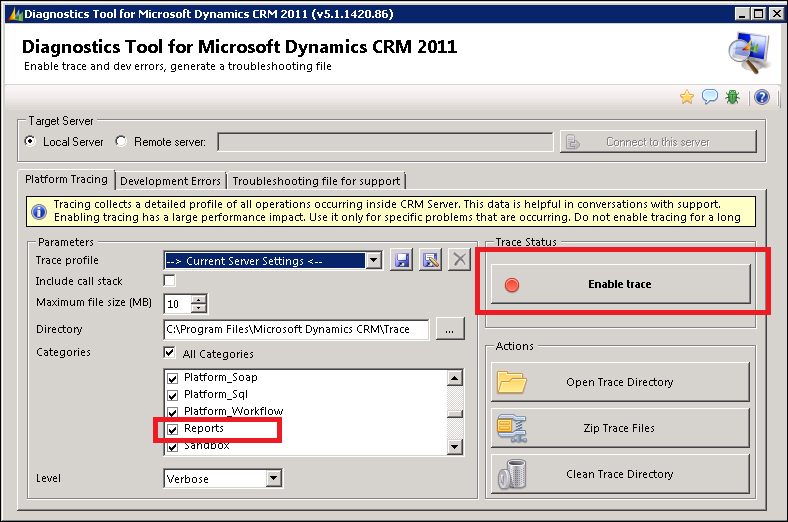This screenshot has height=522, width=788.
Task: Click the green bug report icon
Action: click(x=734, y=97)
